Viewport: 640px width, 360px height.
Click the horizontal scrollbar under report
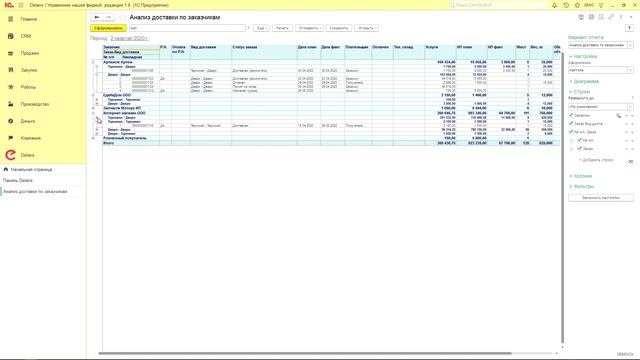(305, 353)
